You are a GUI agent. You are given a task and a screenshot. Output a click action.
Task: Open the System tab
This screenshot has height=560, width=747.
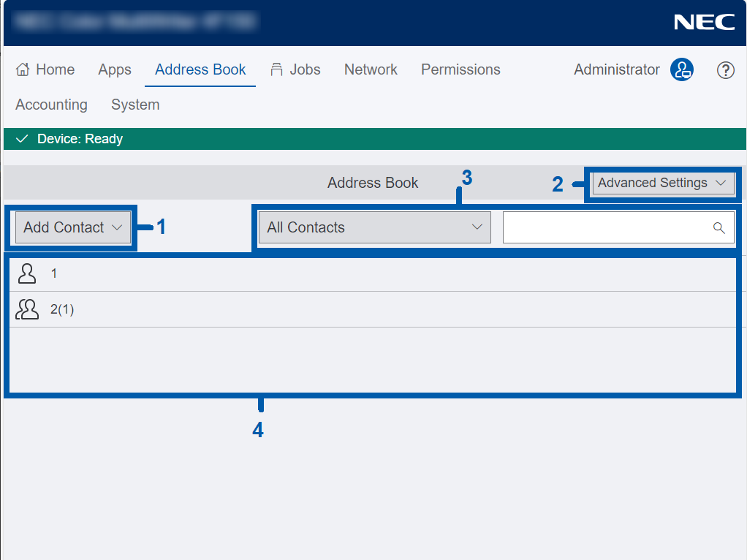tap(135, 105)
